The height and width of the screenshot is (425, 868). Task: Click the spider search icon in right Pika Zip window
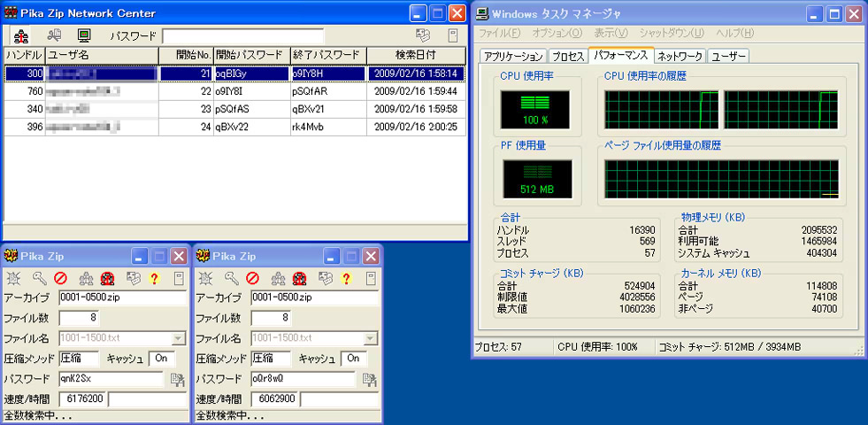207,279
